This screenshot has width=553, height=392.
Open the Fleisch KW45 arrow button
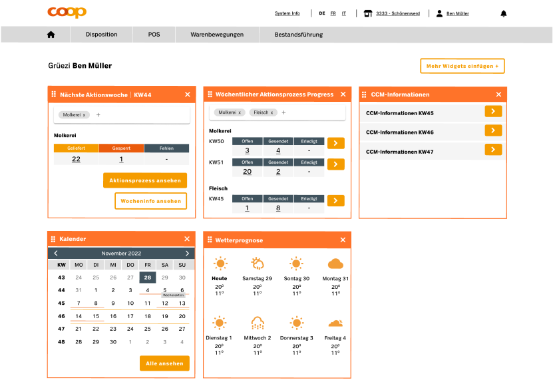coord(336,201)
